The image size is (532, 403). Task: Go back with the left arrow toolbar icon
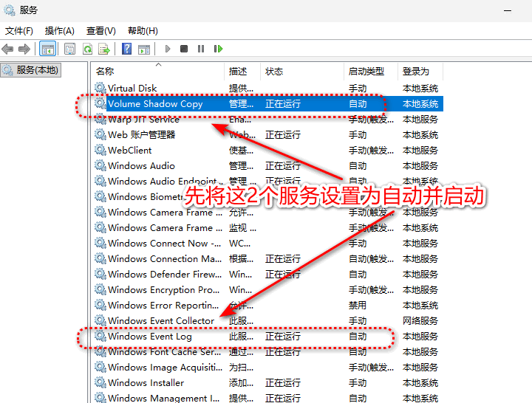pos(7,49)
